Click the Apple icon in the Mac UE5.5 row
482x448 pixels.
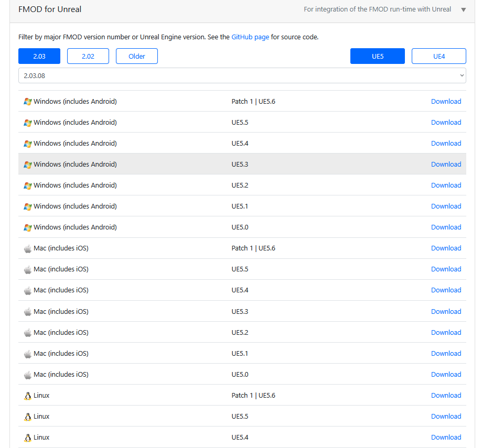[x=28, y=269]
